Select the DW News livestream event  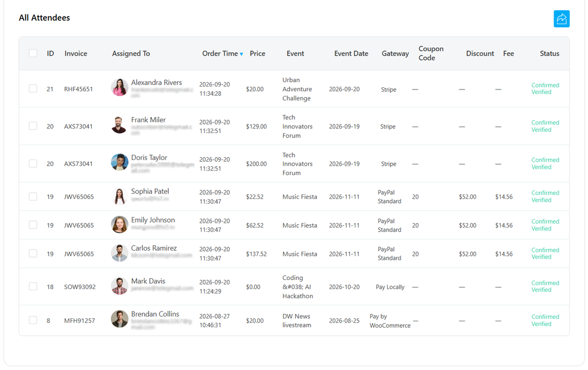coord(297,321)
